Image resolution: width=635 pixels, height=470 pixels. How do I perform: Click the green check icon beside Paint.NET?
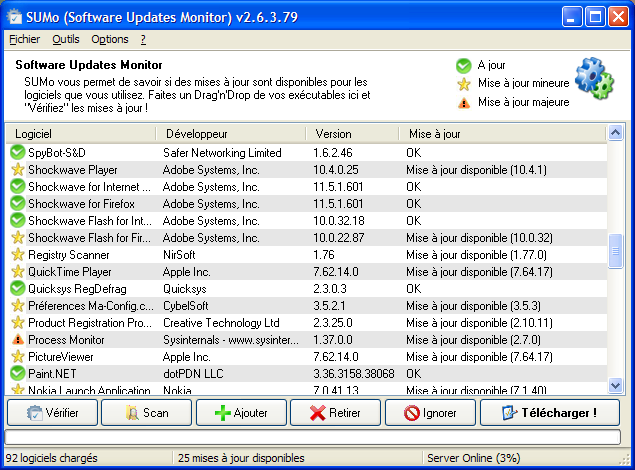click(17, 373)
